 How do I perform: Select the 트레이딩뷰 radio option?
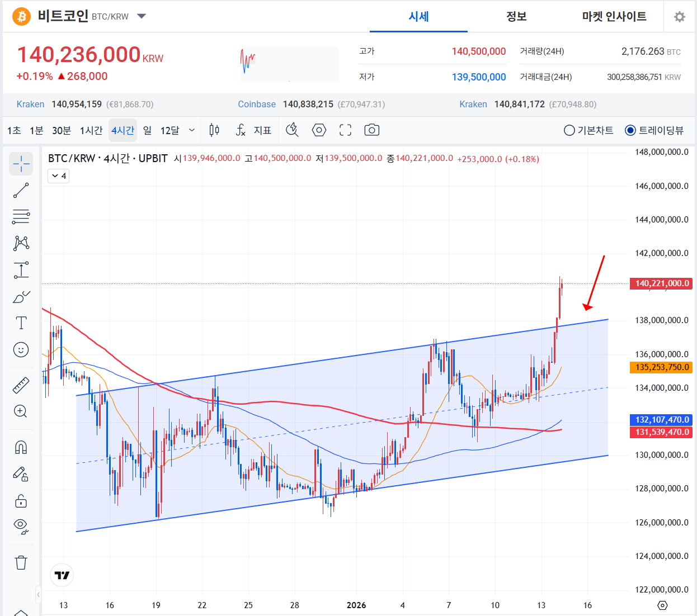point(630,130)
